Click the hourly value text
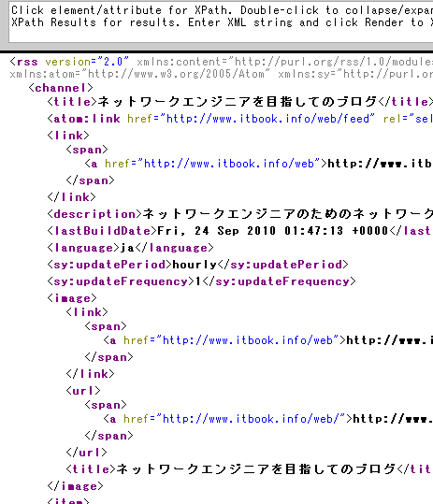The width and height of the screenshot is (433, 504). click(195, 265)
